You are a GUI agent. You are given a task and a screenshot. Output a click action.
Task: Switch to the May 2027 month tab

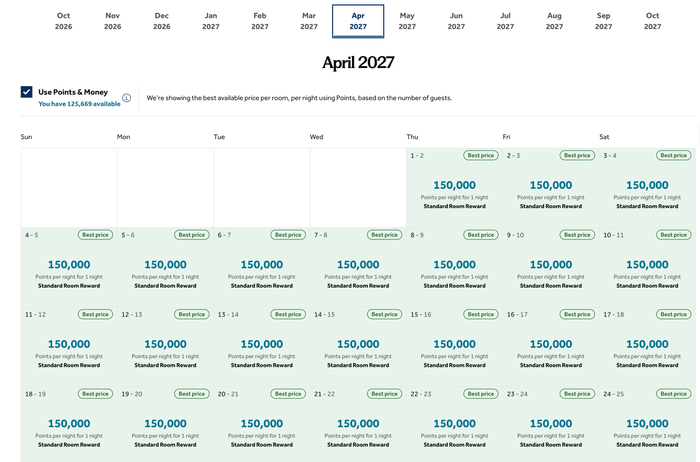pos(407,21)
